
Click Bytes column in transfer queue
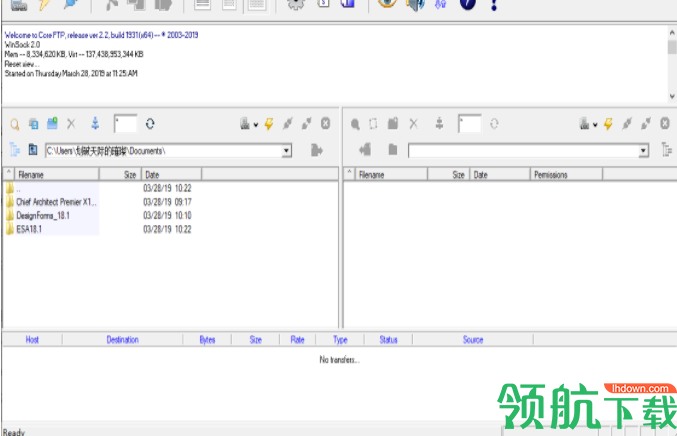[x=207, y=340]
